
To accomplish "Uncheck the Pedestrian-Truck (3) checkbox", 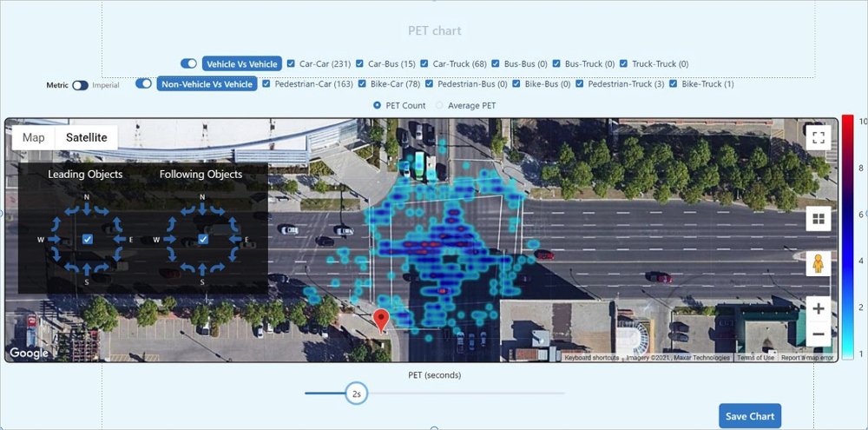I will click(x=580, y=83).
